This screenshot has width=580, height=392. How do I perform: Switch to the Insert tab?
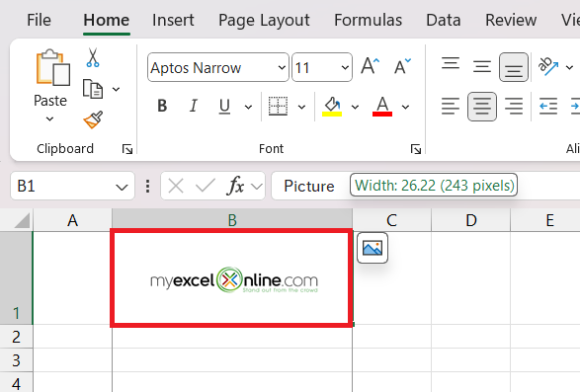click(173, 20)
